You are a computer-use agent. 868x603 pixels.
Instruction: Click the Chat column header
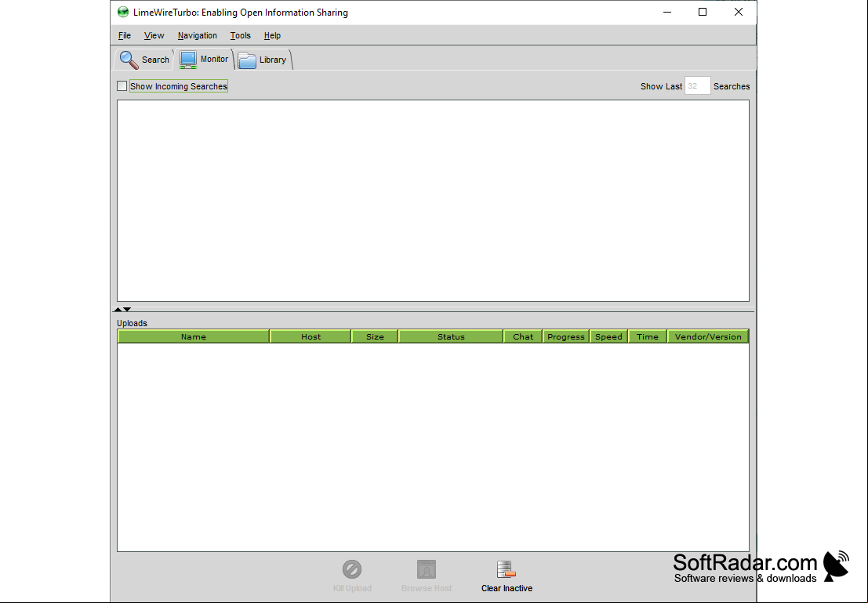522,336
